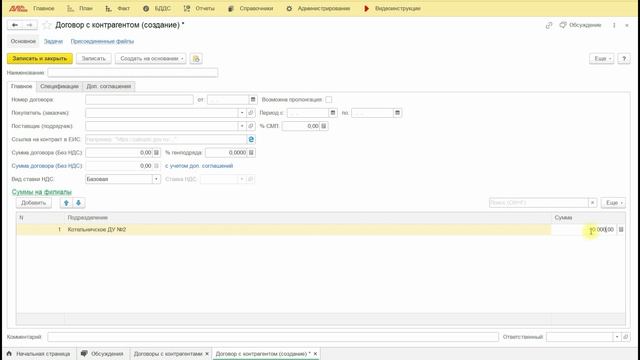Copy link to this form icon
This screenshot has height=360, width=640.
(549, 25)
